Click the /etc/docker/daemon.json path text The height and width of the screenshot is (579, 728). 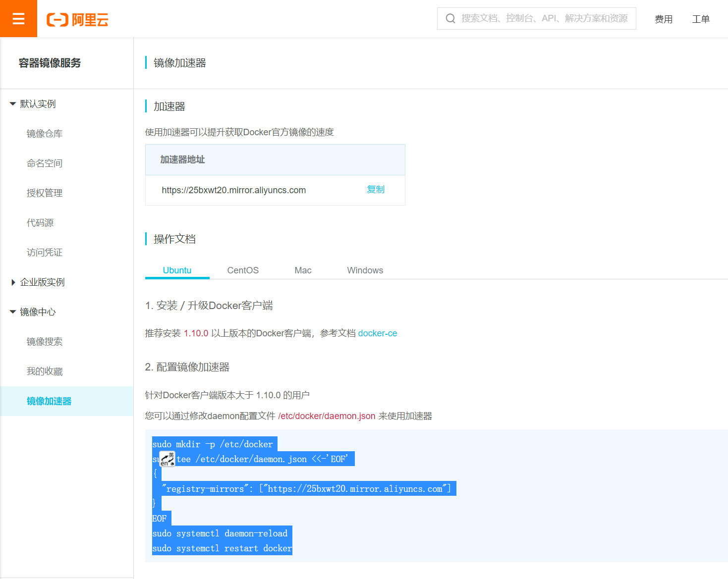coord(327,416)
